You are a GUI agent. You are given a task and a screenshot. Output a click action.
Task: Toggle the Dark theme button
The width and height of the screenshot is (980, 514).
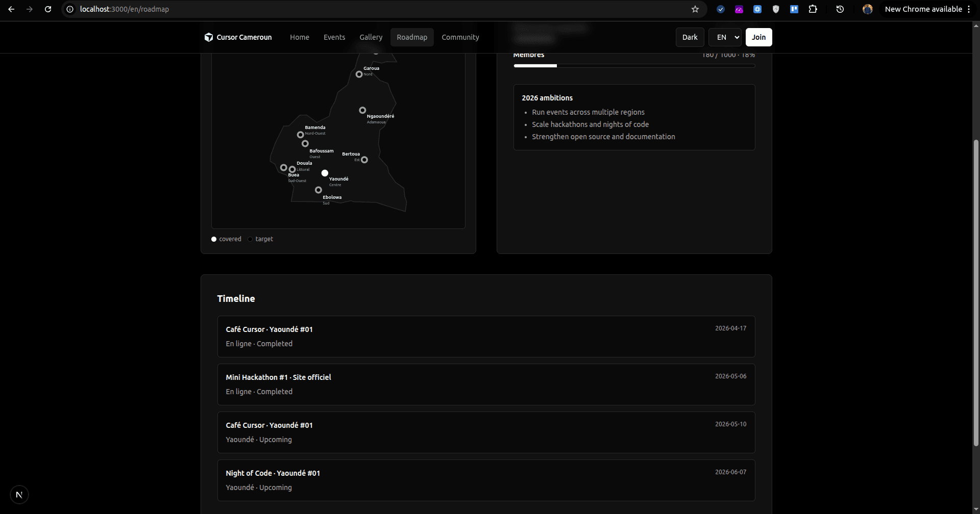coord(690,37)
